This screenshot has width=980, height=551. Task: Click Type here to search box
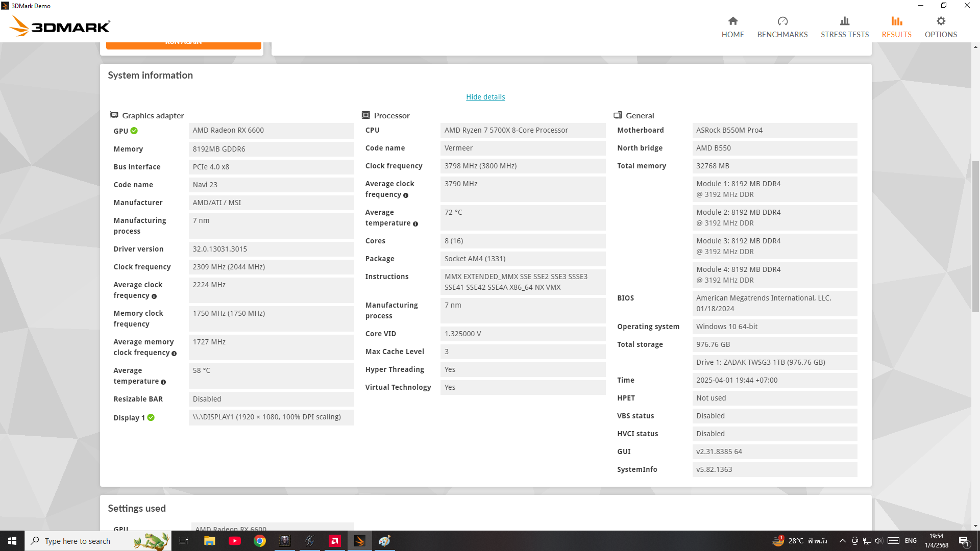pyautogui.click(x=97, y=541)
